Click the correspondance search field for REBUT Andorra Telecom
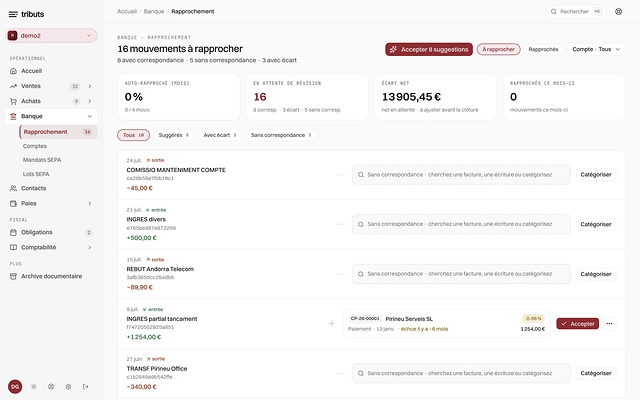The height and width of the screenshot is (400, 640). (461, 274)
